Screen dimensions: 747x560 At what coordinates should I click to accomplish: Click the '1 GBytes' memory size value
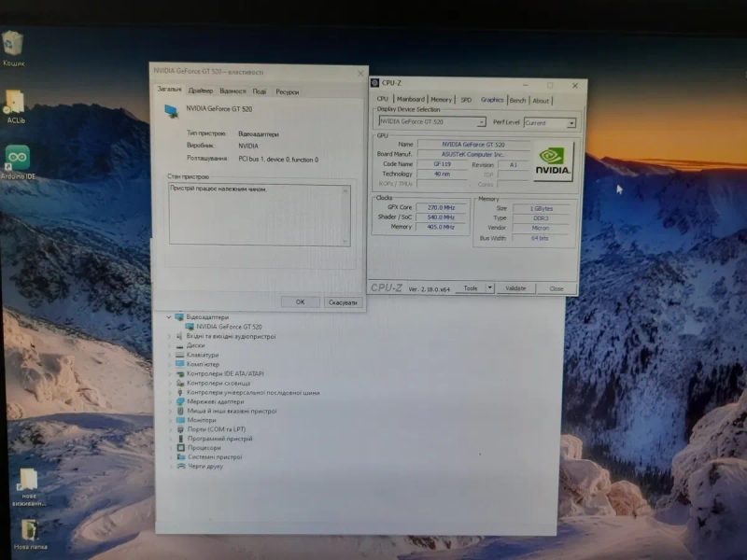[542, 208]
